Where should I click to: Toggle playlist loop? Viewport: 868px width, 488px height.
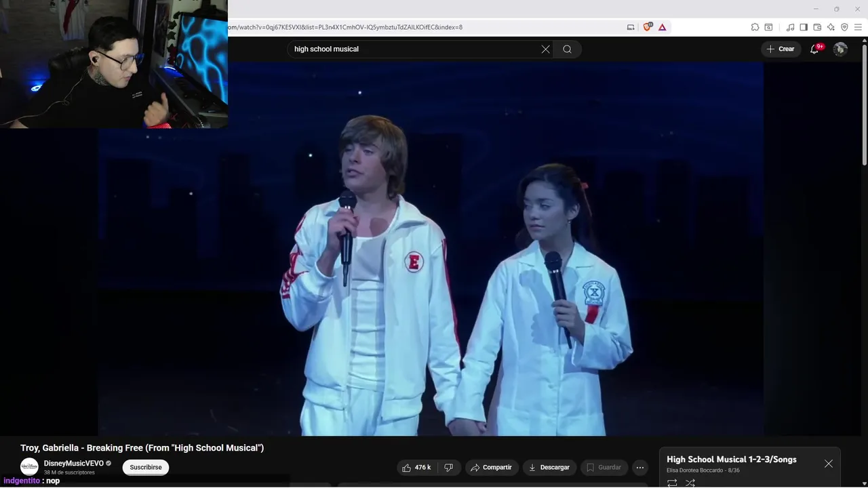pos(672,483)
